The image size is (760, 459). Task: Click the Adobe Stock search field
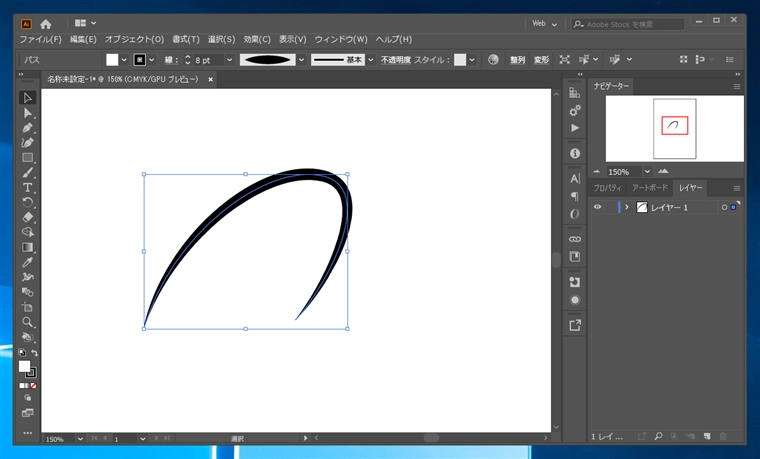[628, 24]
